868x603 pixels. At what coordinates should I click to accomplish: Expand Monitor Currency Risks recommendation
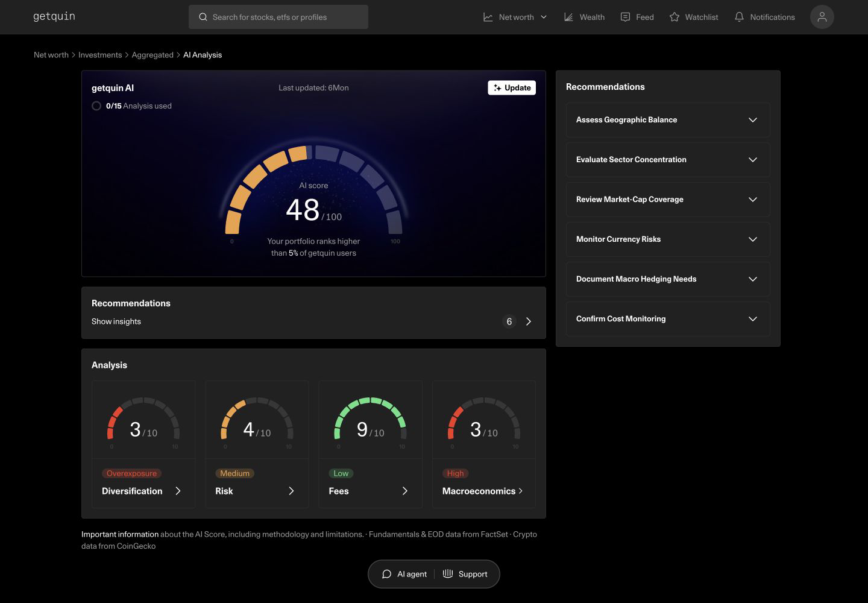coord(668,239)
